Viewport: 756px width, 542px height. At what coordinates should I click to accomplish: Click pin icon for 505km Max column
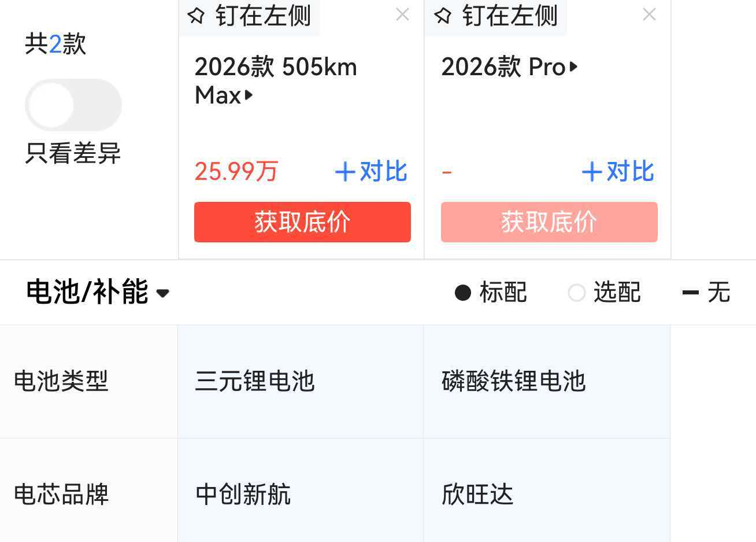[197, 16]
